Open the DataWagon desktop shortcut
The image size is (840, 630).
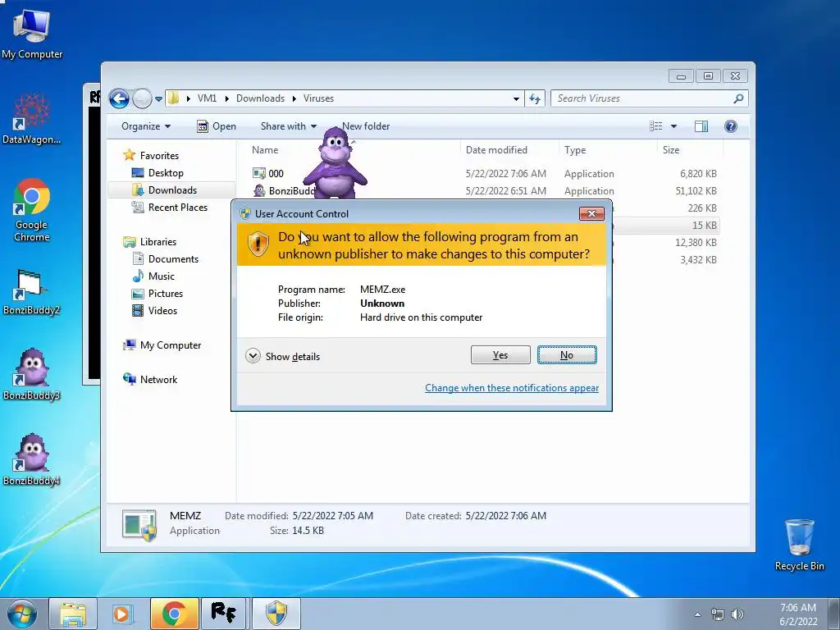click(32, 119)
